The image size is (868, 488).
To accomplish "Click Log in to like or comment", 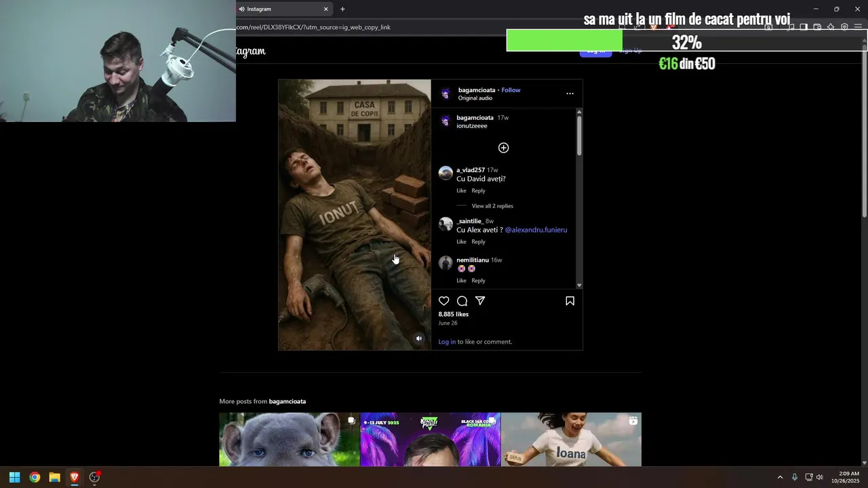I will [447, 342].
